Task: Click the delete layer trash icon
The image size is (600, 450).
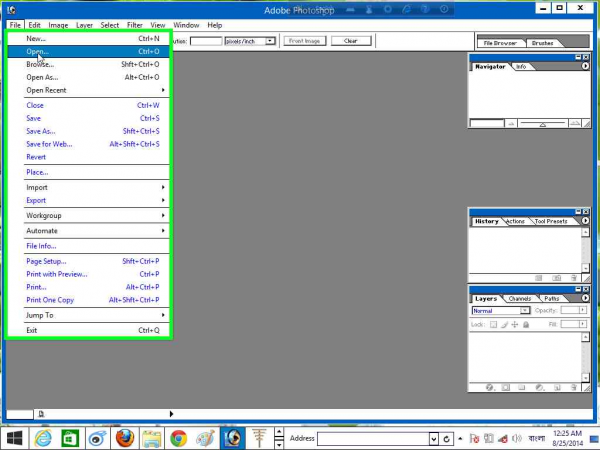Action: 574,387
